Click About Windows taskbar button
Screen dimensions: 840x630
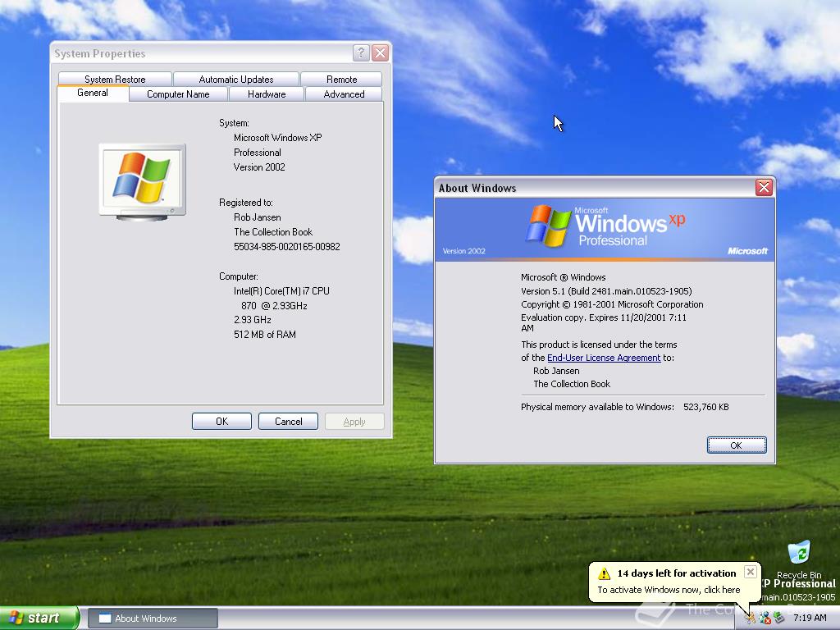(x=153, y=619)
